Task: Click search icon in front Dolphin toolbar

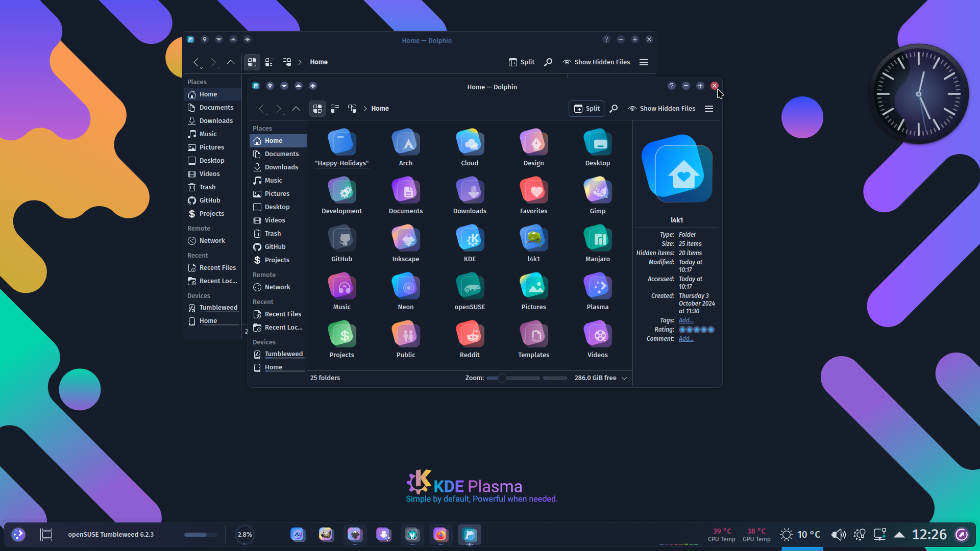Action: pyautogui.click(x=614, y=109)
